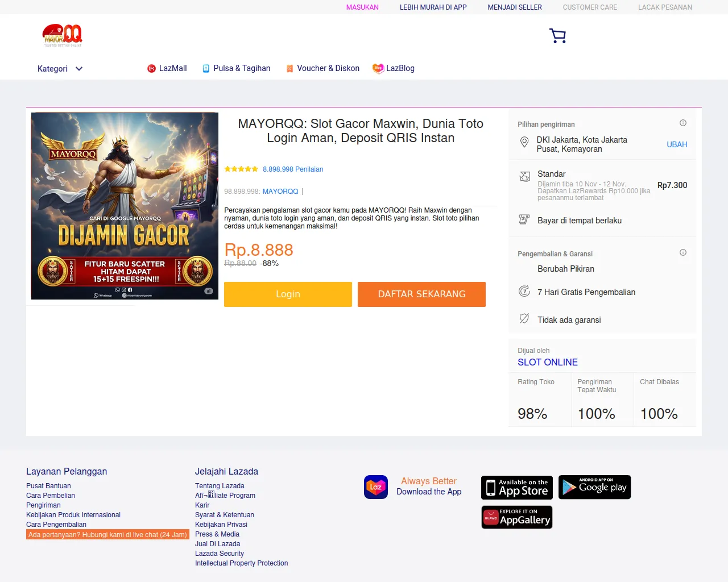Click the info icon beside Pengembalian & Garansi
This screenshot has height=582, width=728.
pos(683,252)
